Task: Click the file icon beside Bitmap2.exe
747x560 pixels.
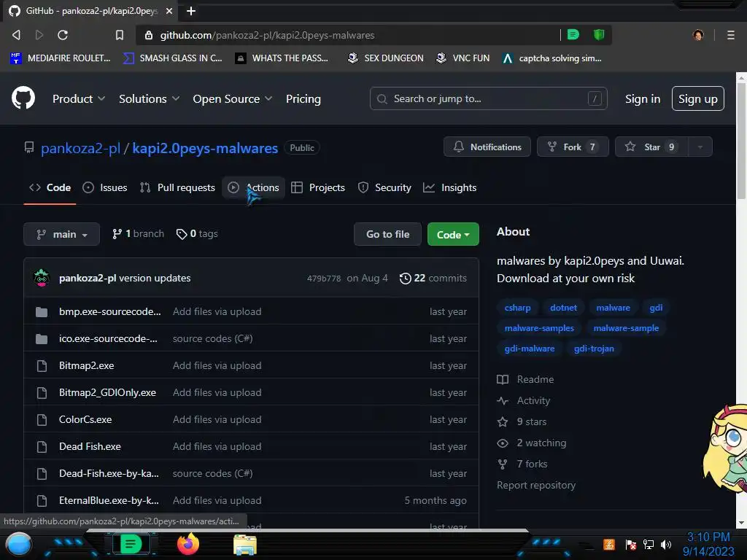Action: (x=42, y=366)
